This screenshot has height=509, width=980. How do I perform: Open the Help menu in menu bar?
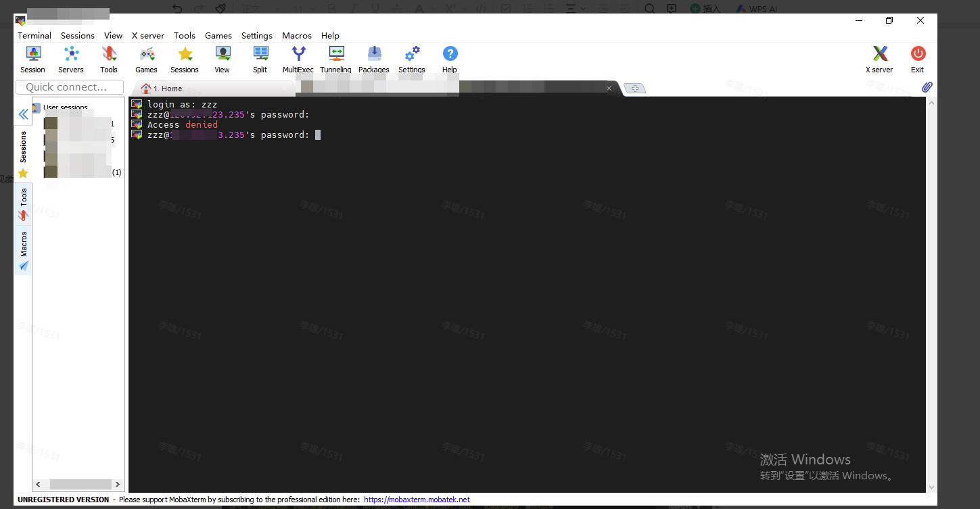click(331, 35)
